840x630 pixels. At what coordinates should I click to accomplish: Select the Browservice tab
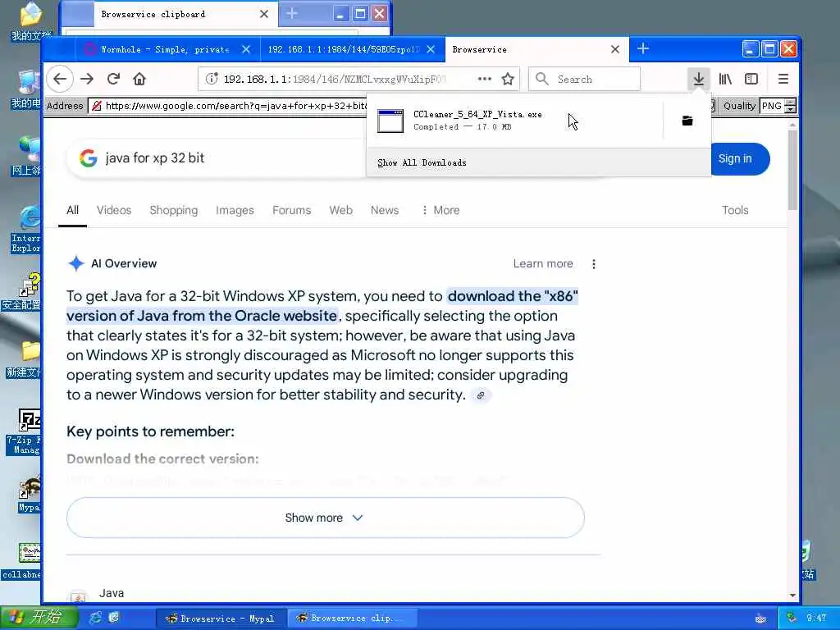[x=536, y=49]
